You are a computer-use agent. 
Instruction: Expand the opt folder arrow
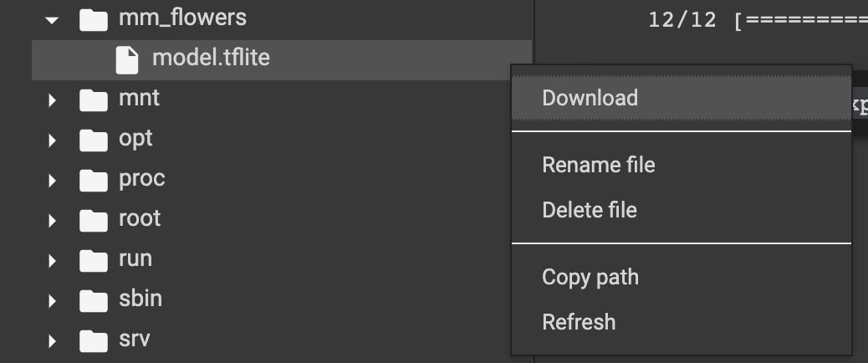[x=53, y=140]
